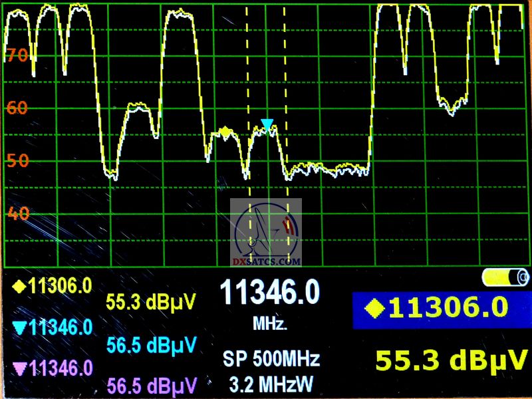The height and width of the screenshot is (399, 532).
Task: Click the pink 11346.0 marker frequency
Action: tap(61, 368)
